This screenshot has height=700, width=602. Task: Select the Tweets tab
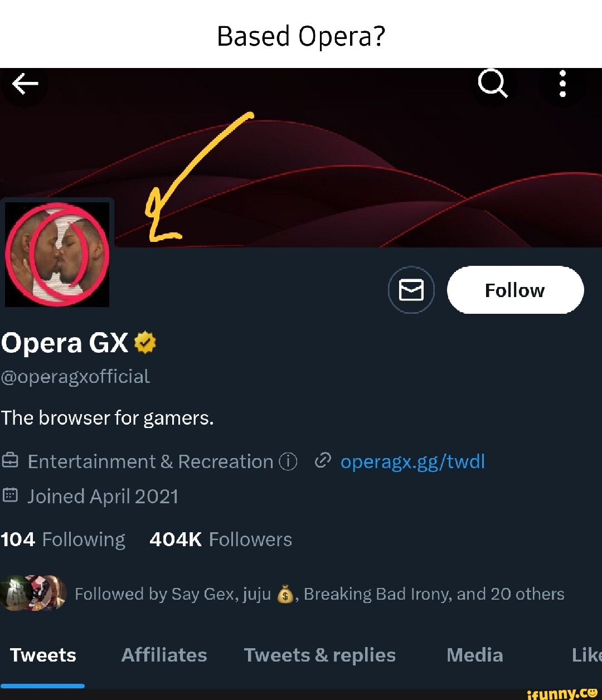tap(43, 655)
